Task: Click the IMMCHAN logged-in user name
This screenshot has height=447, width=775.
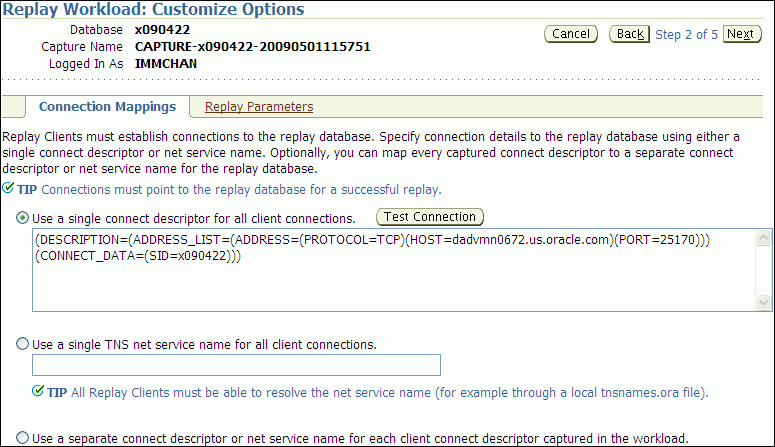Action: [168, 63]
